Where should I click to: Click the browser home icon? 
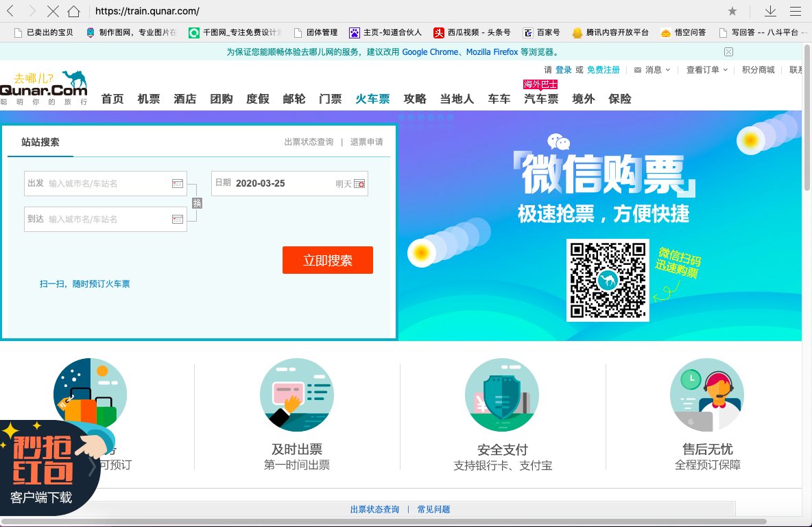(x=74, y=11)
